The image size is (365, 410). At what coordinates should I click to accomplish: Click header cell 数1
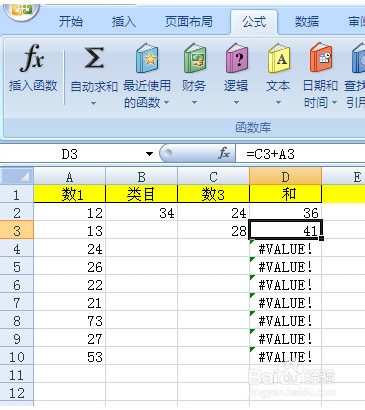click(x=69, y=194)
